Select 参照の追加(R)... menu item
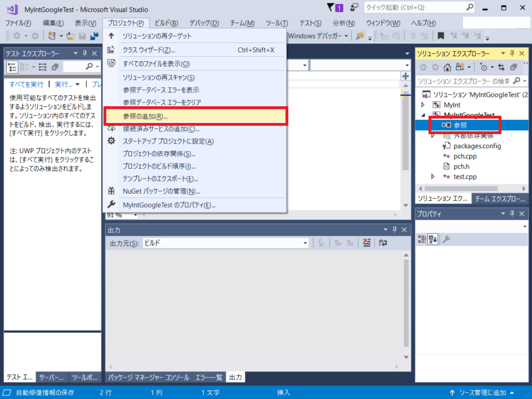 point(196,116)
